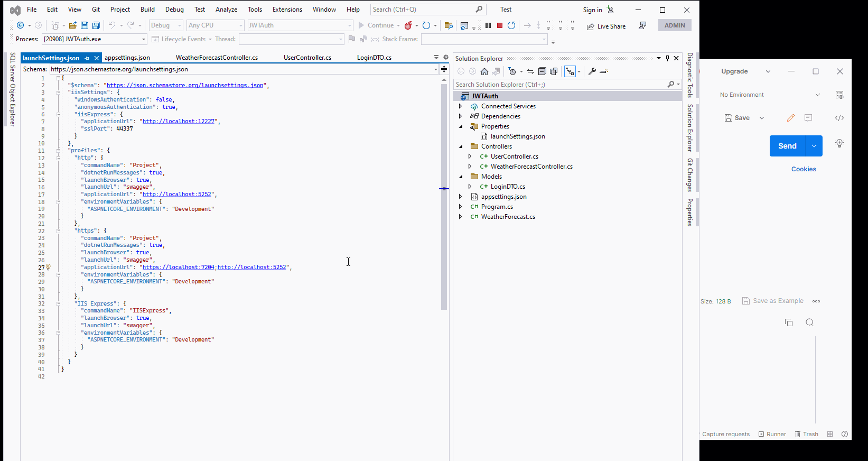Click the lightbulb quick action on line 27
This screenshot has height=461, width=868.
(x=48, y=268)
